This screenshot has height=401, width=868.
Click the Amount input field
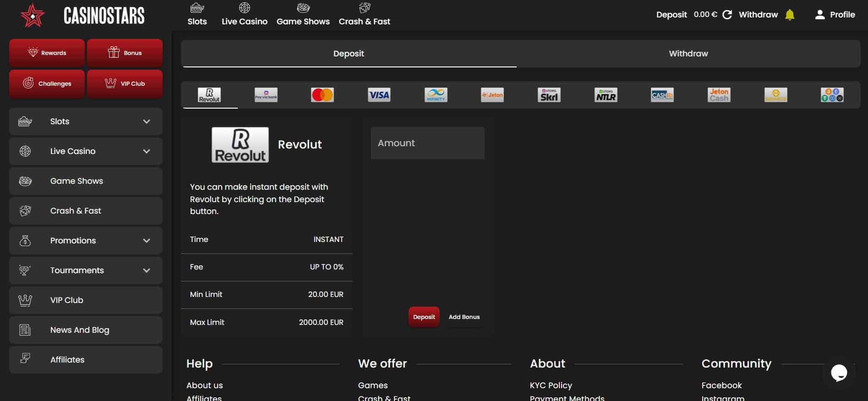427,143
